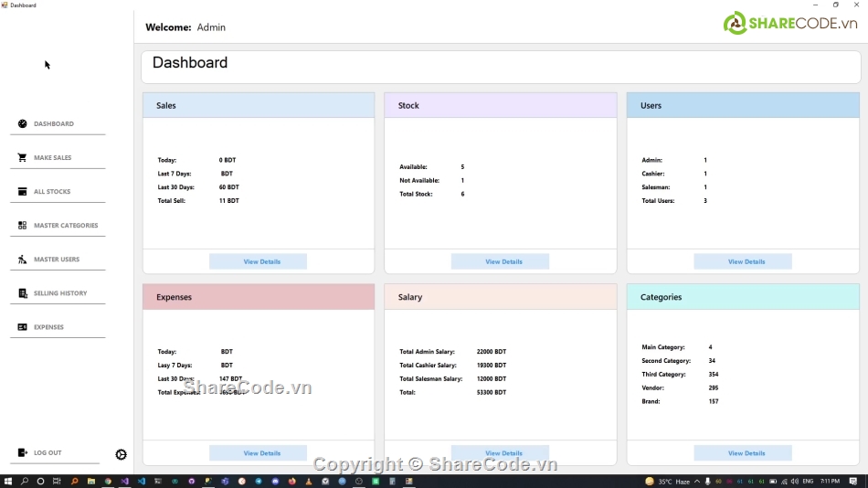This screenshot has height=488, width=868.
Task: View Details of Categories card
Action: 742,453
